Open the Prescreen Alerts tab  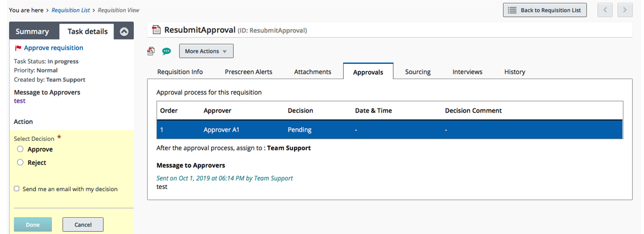[248, 72]
